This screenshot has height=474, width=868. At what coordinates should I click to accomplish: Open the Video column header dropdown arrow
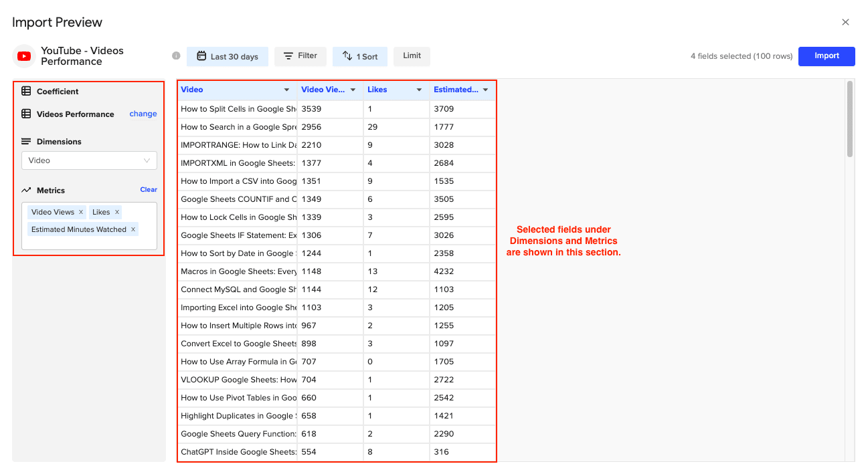pos(287,90)
